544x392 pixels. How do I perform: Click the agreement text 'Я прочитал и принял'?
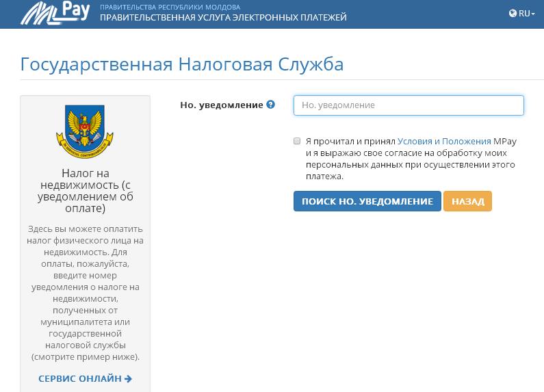tap(350, 141)
